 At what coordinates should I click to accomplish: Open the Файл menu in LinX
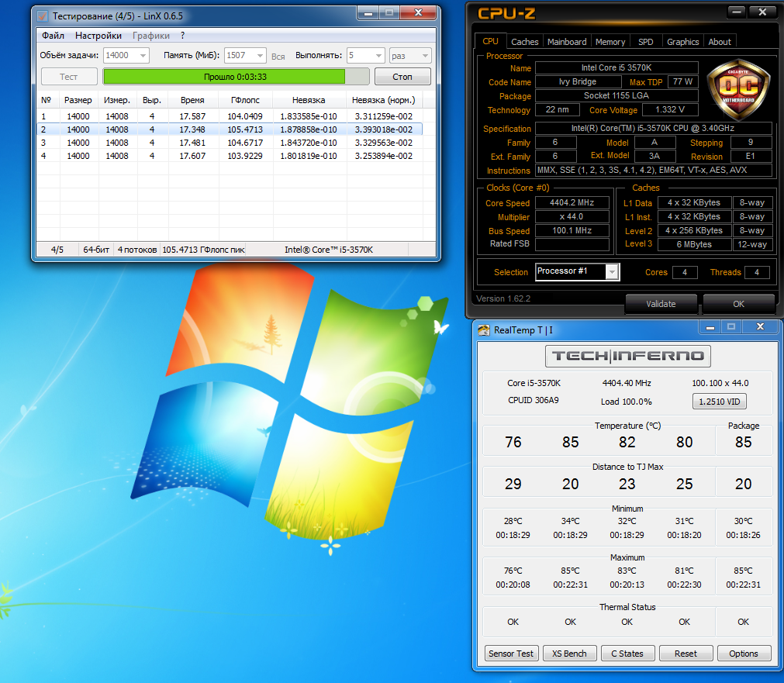tap(53, 36)
